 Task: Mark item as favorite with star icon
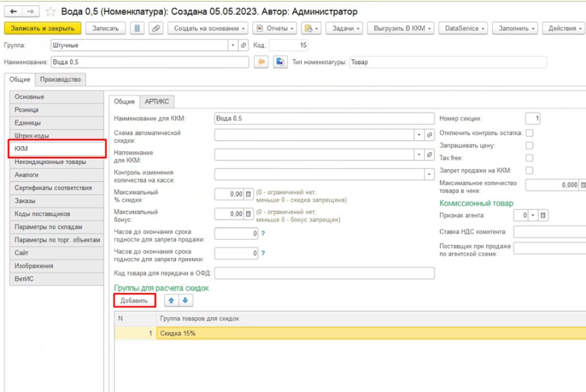(50, 12)
